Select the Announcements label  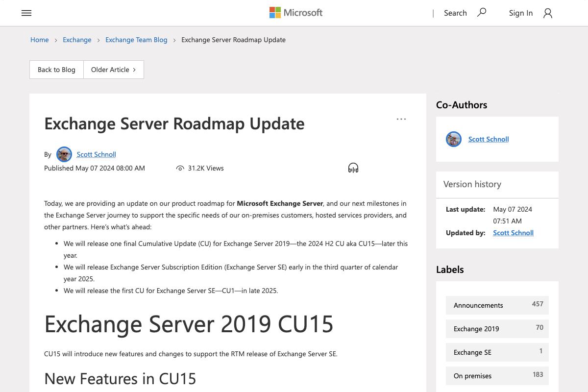pyautogui.click(x=497, y=305)
